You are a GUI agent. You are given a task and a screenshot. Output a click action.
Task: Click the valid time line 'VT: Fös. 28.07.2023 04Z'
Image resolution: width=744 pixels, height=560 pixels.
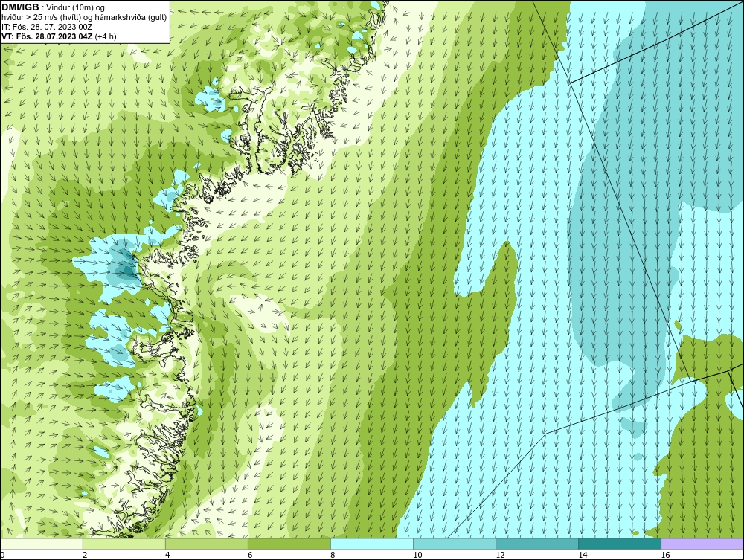pyautogui.click(x=47, y=36)
